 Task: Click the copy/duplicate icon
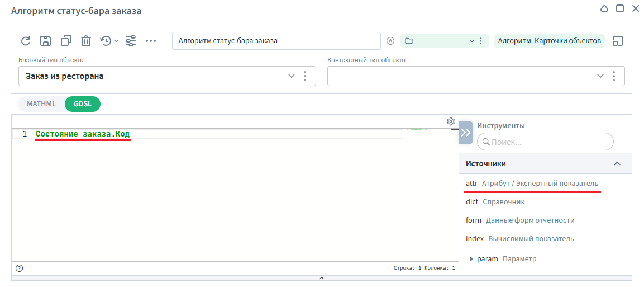[66, 41]
